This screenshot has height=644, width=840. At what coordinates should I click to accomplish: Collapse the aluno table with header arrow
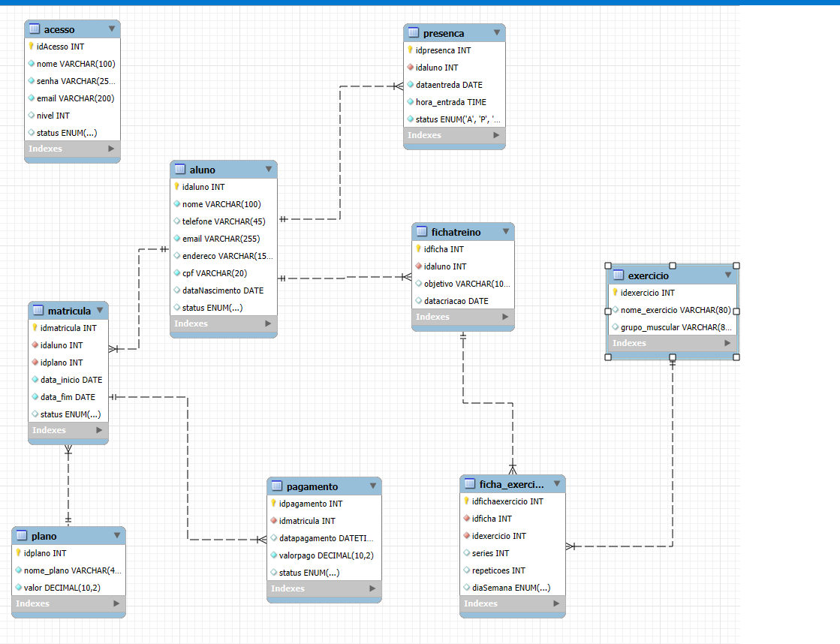click(x=269, y=170)
